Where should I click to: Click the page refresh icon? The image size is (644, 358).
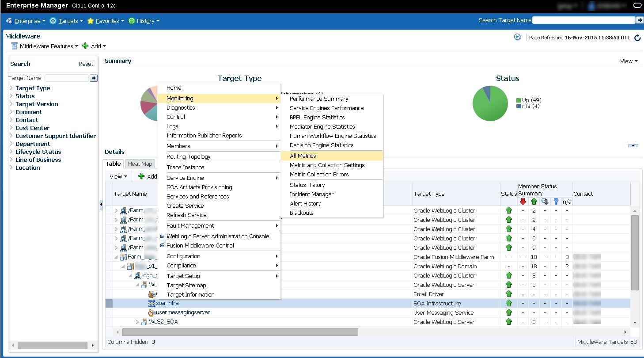tap(638, 38)
